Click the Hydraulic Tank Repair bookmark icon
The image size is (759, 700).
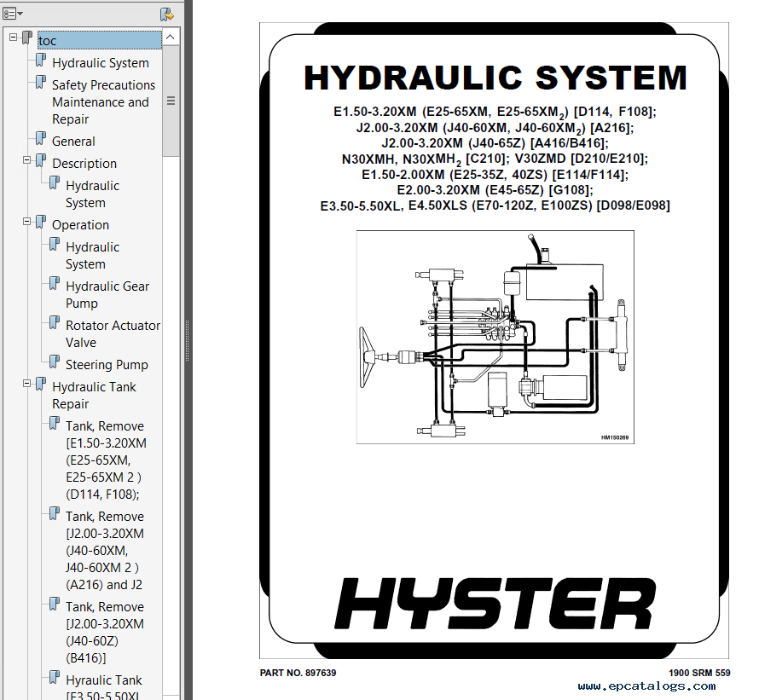[x=41, y=384]
